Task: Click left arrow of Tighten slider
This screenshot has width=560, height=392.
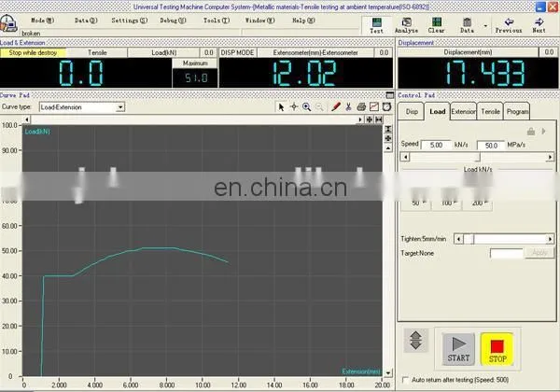Action: point(458,239)
